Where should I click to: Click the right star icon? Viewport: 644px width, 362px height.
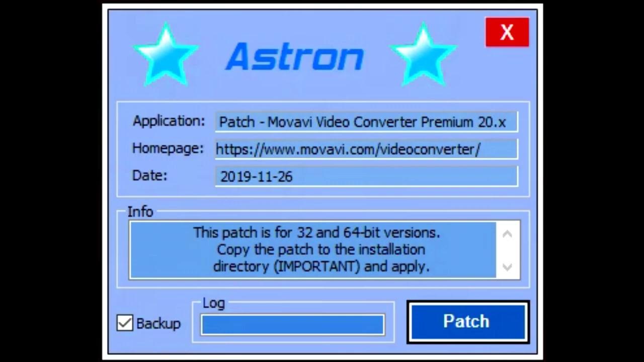tap(423, 54)
